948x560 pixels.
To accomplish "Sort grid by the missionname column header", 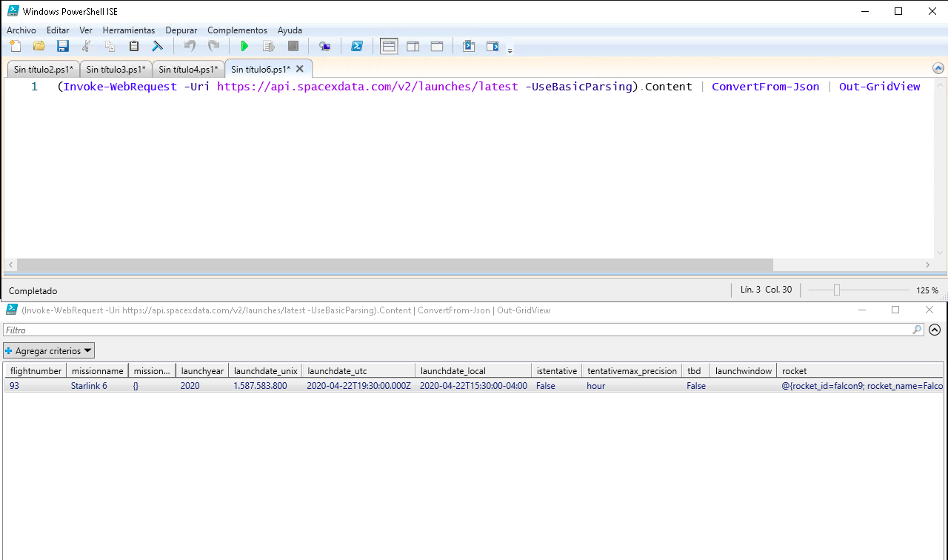I will (x=97, y=371).
